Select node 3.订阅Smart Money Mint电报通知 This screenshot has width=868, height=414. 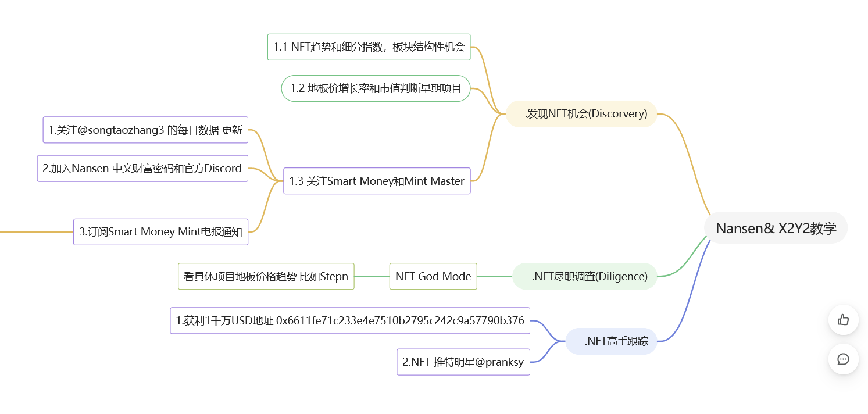click(x=160, y=231)
